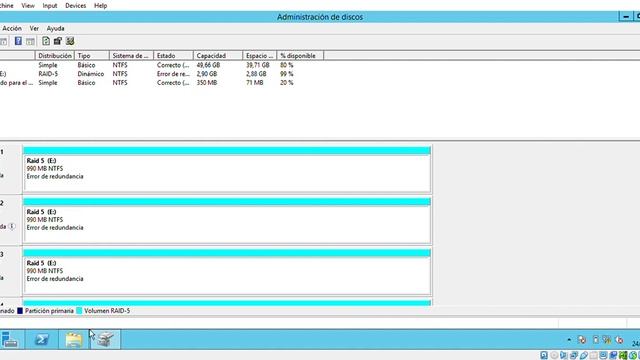The width and height of the screenshot is (640, 360).
Task: Open the Ayuda menu
Action: (x=56, y=28)
